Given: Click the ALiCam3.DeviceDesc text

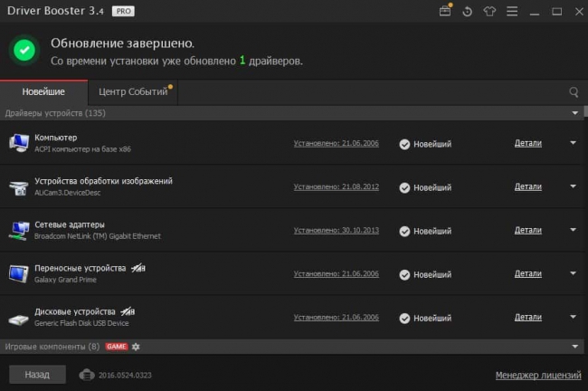Looking at the screenshot, I should [x=68, y=193].
